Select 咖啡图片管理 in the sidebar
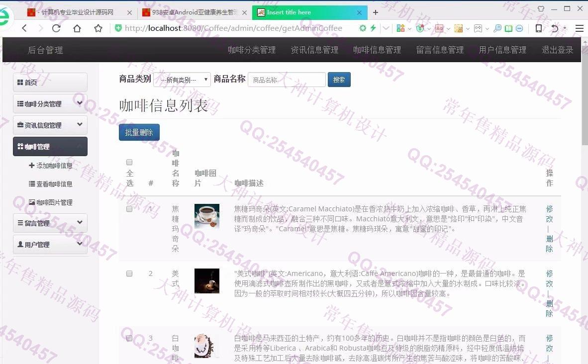Screen dimensions: 588x364 [x=51, y=202]
